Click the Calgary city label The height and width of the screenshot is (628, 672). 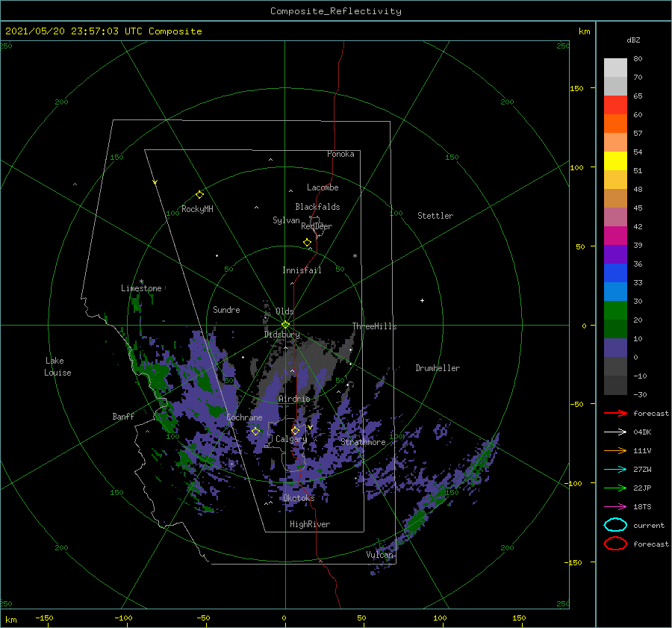coord(291,439)
